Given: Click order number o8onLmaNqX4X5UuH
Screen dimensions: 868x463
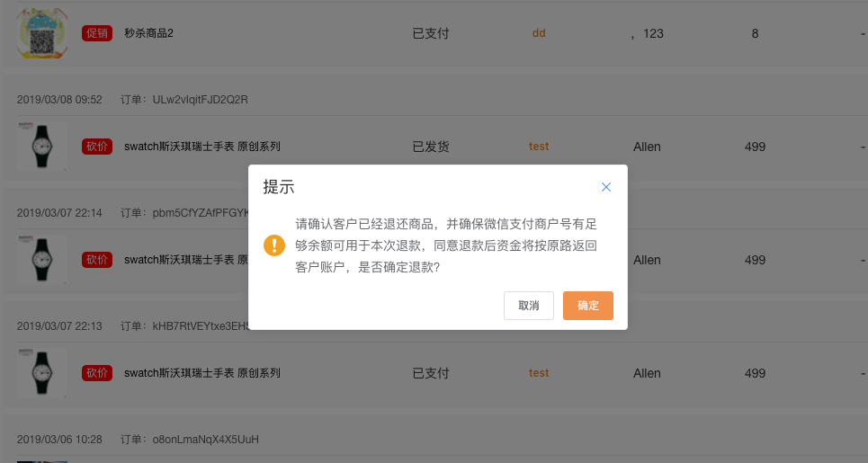Looking at the screenshot, I should click(x=205, y=440).
